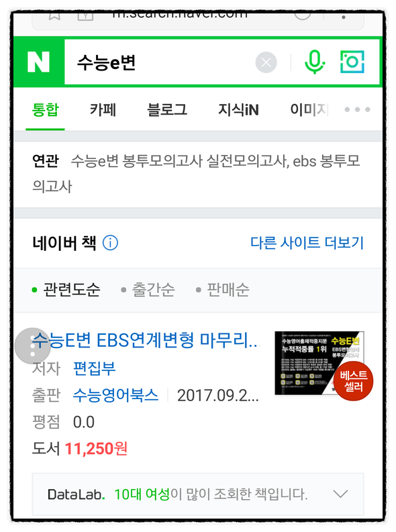Select 판매순 sort option
Image resolution: width=396 pixels, height=532 pixels.
(223, 290)
